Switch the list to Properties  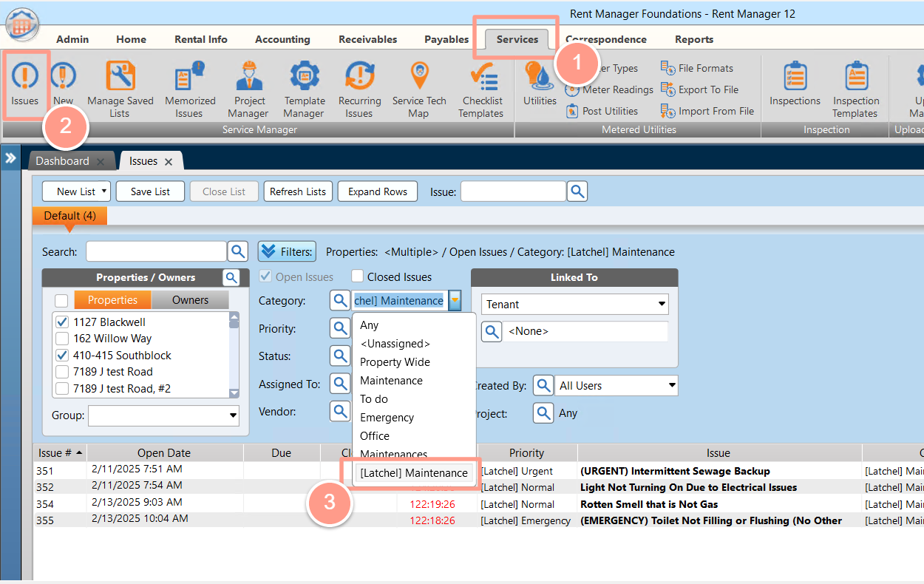tap(112, 299)
